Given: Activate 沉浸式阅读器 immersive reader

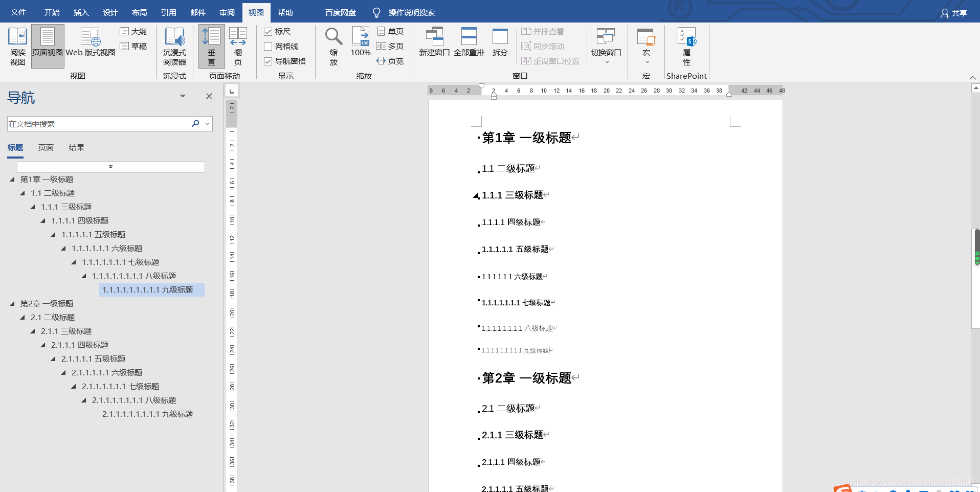Looking at the screenshot, I should [x=174, y=46].
